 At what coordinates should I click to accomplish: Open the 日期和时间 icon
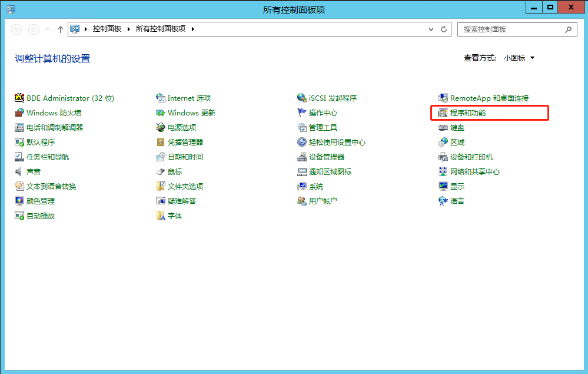coord(161,157)
